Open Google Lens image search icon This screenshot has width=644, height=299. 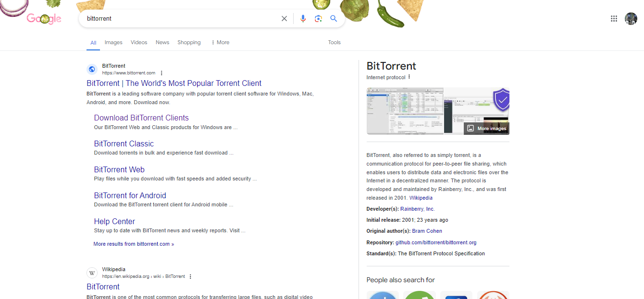pyautogui.click(x=318, y=19)
